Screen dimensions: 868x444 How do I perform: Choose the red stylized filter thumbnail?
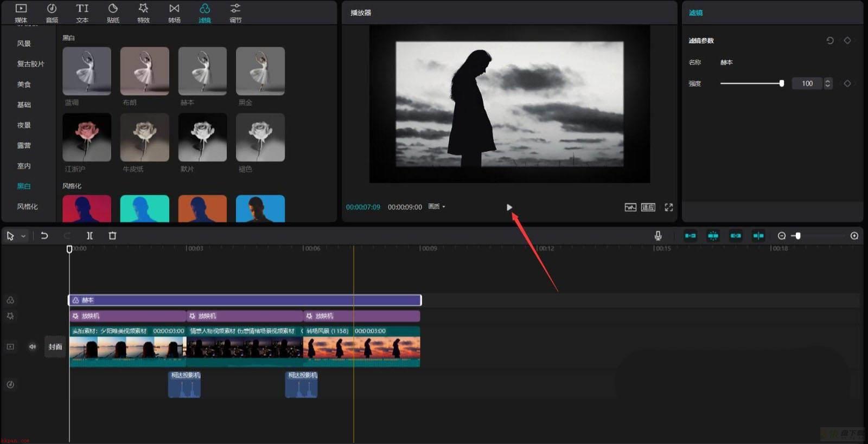tap(87, 209)
